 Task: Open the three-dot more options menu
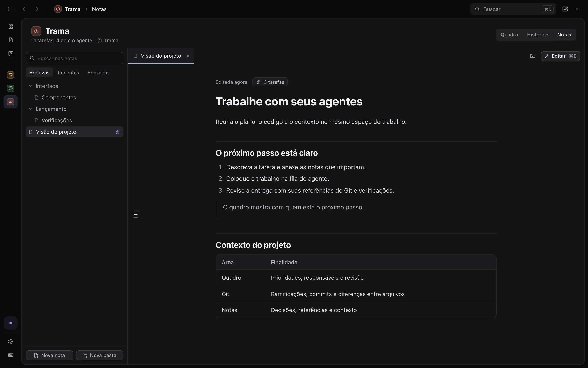tap(578, 9)
